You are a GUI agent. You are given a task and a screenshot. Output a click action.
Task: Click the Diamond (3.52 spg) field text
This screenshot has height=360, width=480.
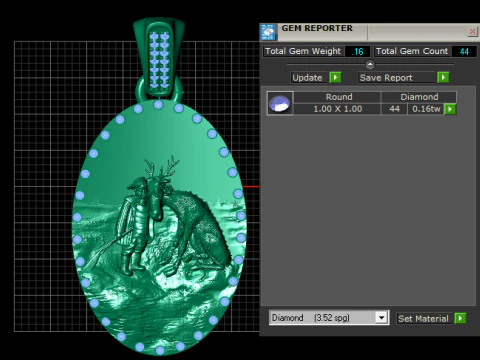(311, 318)
